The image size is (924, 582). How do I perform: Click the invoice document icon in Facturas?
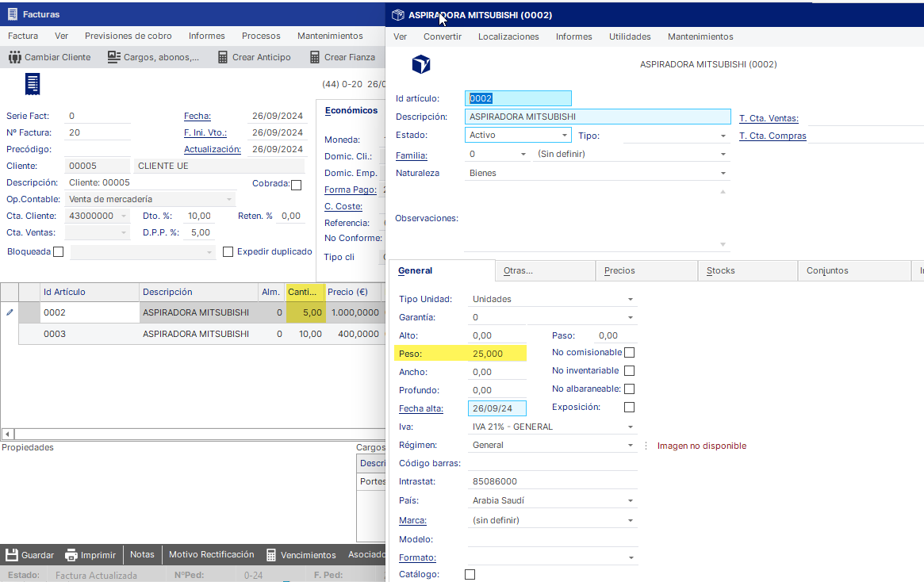(33, 84)
